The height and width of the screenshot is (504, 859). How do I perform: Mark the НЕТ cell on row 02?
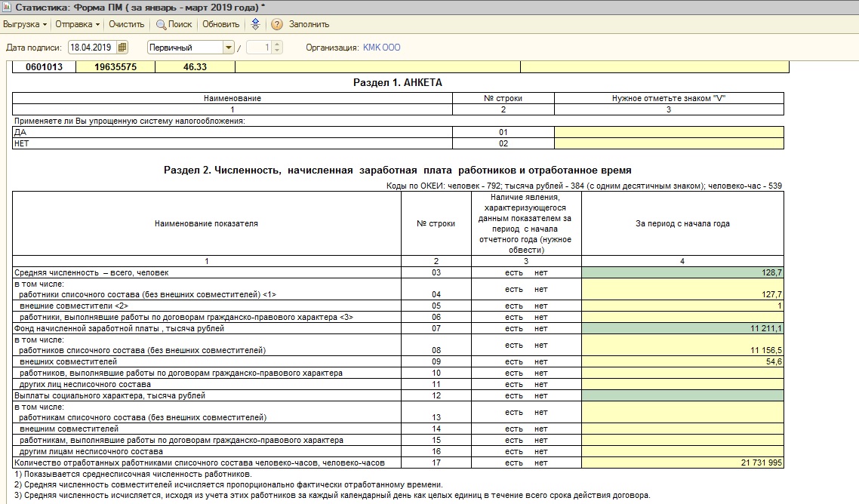669,143
